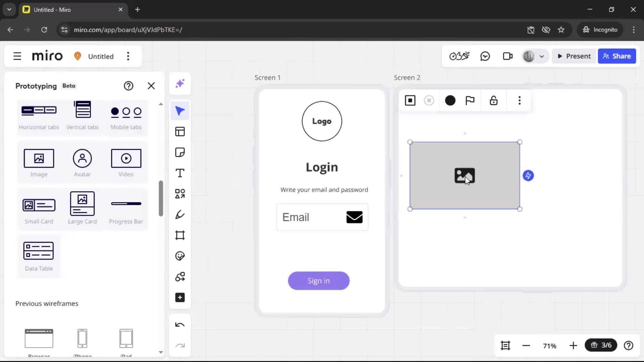Open help question mark bottom right

(x=629, y=346)
